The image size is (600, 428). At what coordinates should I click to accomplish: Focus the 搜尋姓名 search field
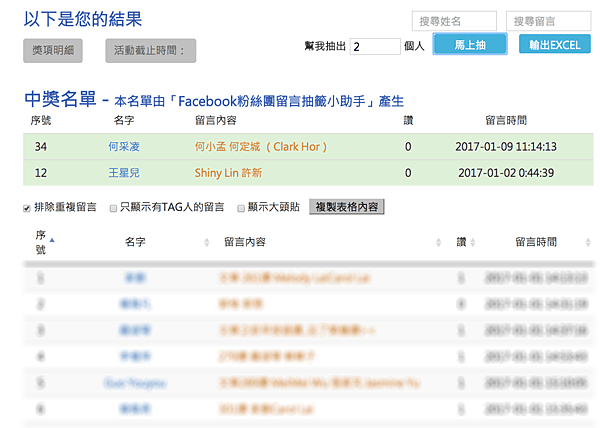tap(454, 21)
